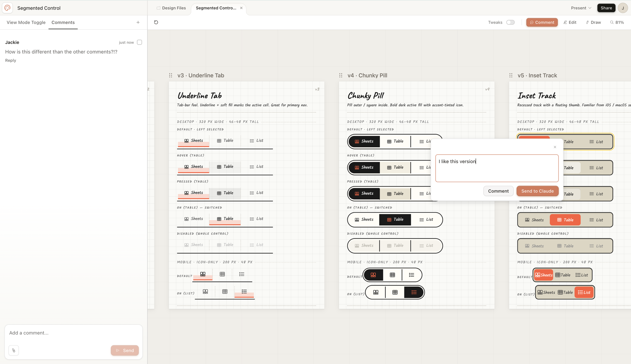Activate Comment mode in toolbar
This screenshot has height=364, width=631.
542,22
